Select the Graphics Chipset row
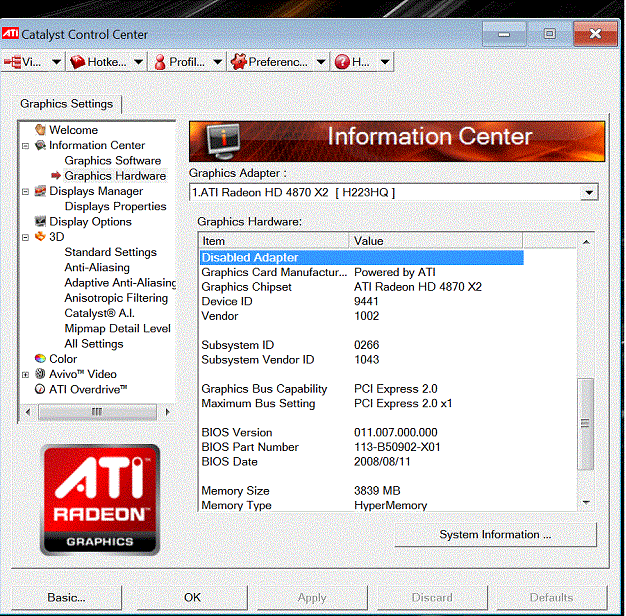The height and width of the screenshot is (616, 626). click(362, 287)
